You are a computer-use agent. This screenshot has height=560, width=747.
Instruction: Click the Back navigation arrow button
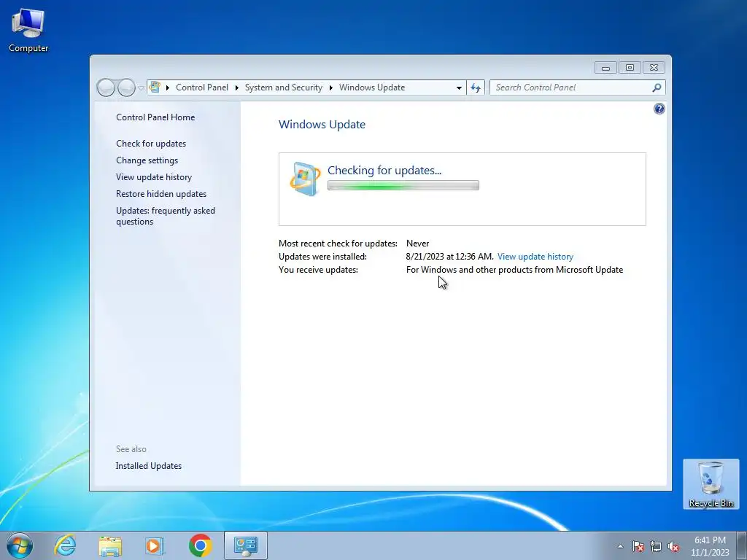pos(106,87)
